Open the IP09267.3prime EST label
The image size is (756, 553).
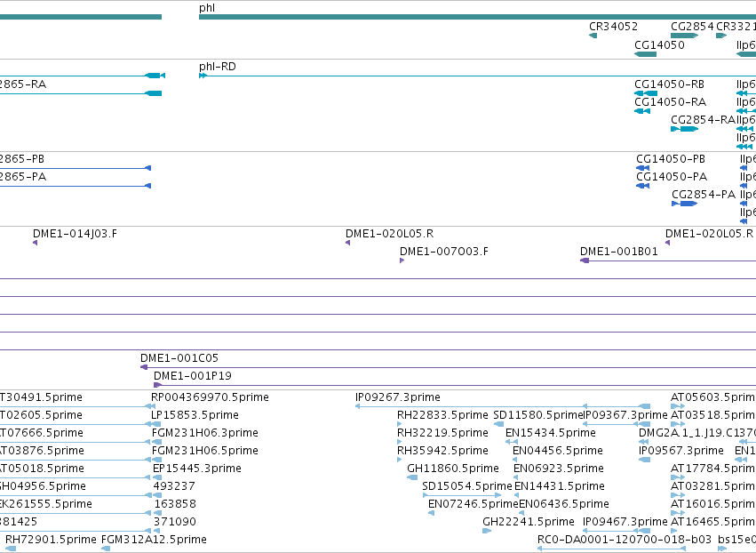tap(398, 397)
